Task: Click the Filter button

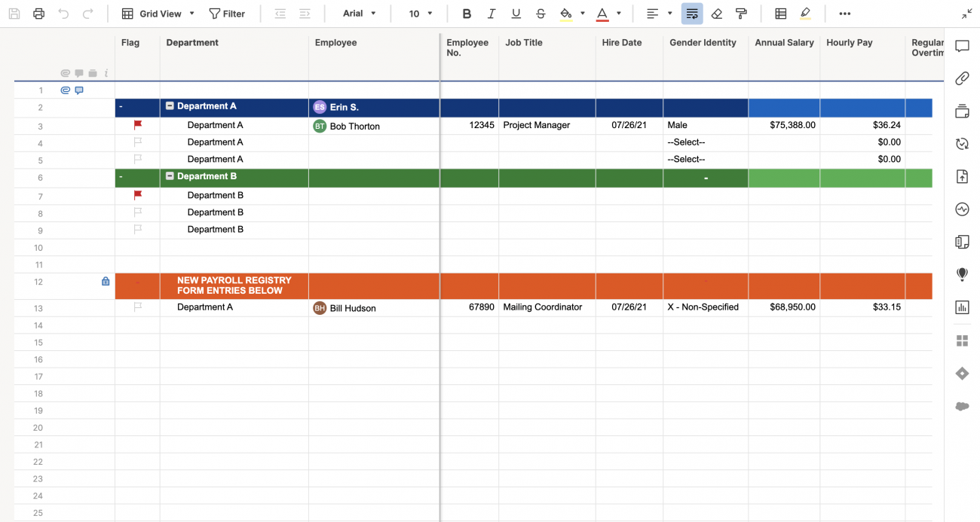Action: click(x=228, y=13)
